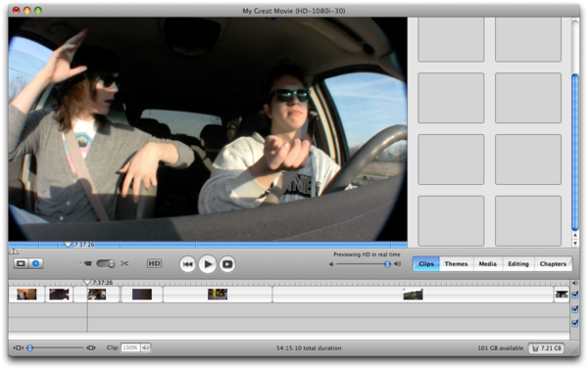Play the movie
This screenshot has height=369, width=588.
click(208, 264)
